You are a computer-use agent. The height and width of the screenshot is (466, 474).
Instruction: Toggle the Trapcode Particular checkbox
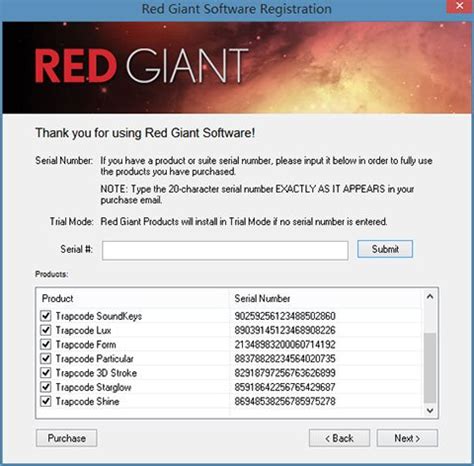click(x=46, y=359)
